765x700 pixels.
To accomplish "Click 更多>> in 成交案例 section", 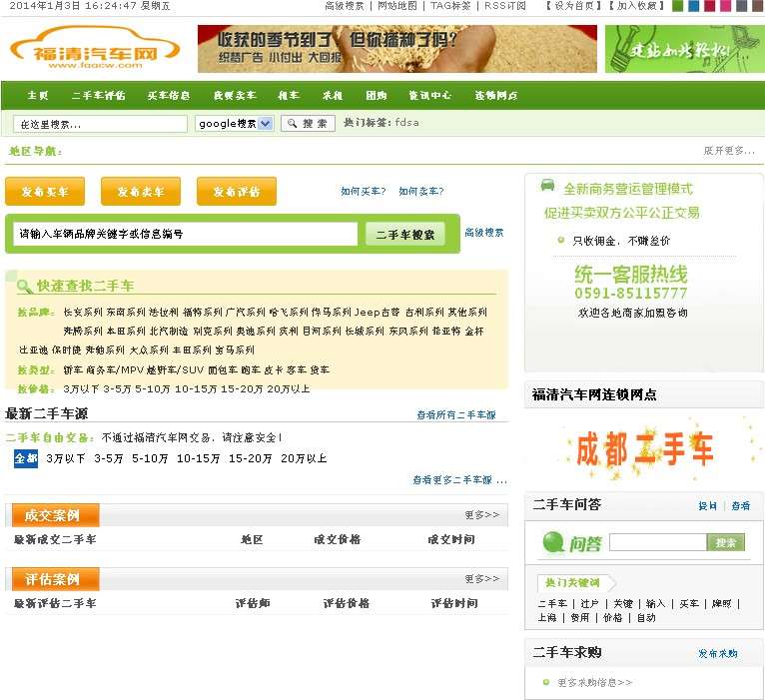I will [482, 514].
